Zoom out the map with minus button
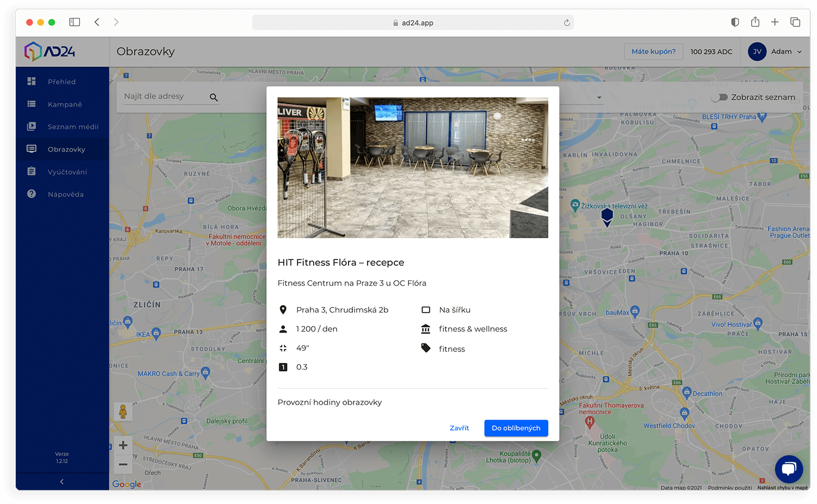817x504 pixels. pyautogui.click(x=123, y=464)
